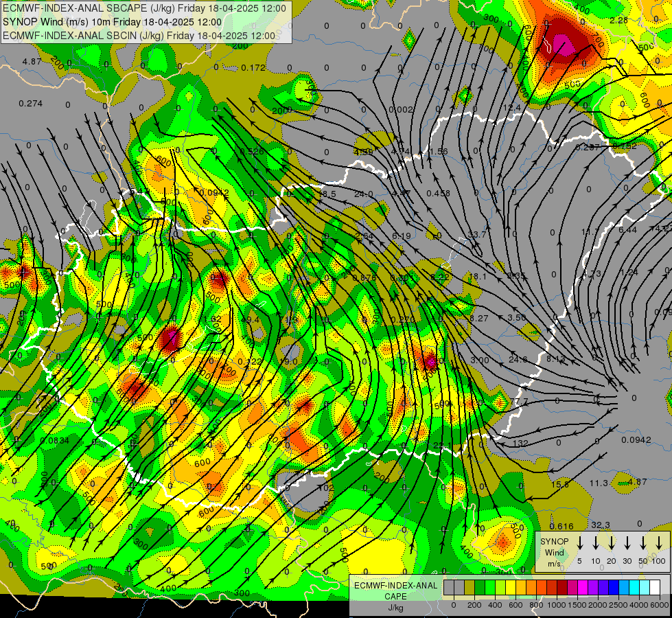Click the CAPE label in legend
Screen dimensions: 672x618
coord(395,597)
